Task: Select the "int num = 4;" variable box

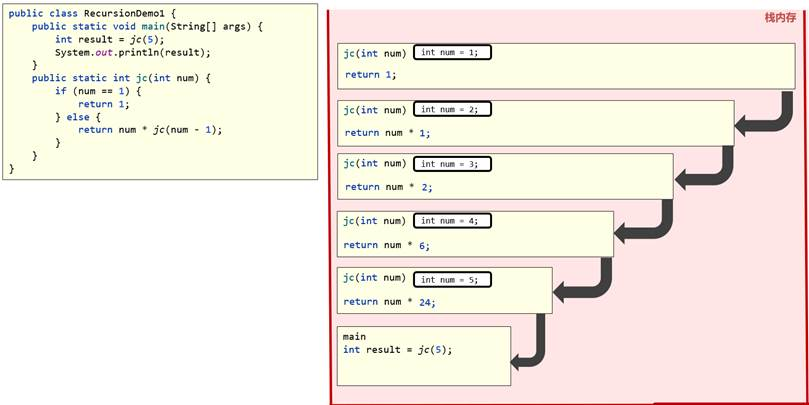Action: [452, 221]
